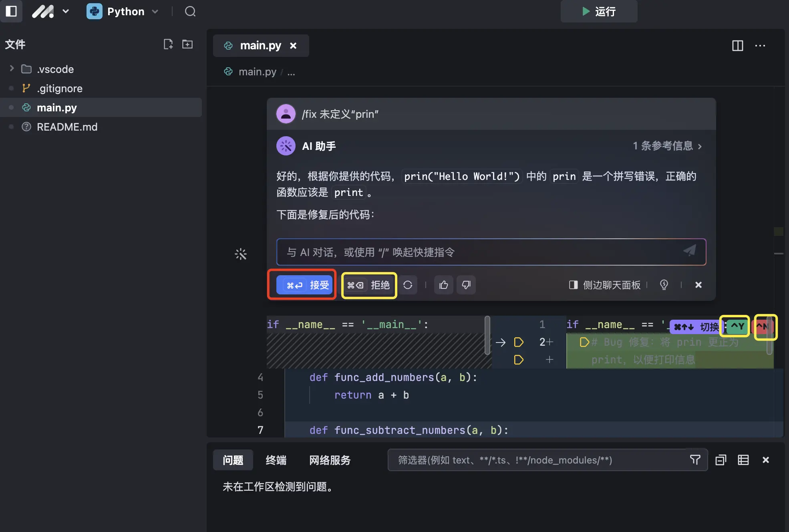Accept the diff hunk with ^Y
This screenshot has height=532, width=789.
(x=737, y=326)
